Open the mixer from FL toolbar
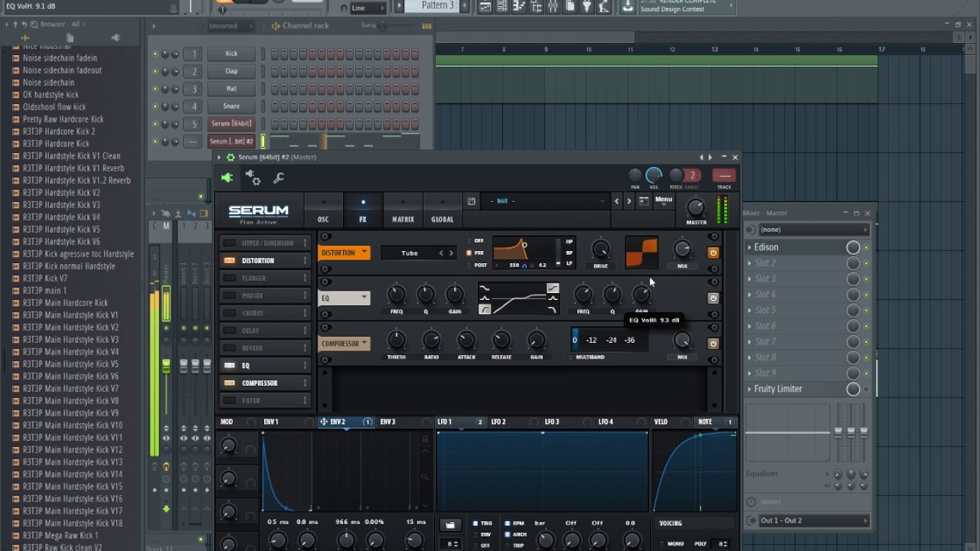The height and width of the screenshot is (551, 980). pos(552,7)
